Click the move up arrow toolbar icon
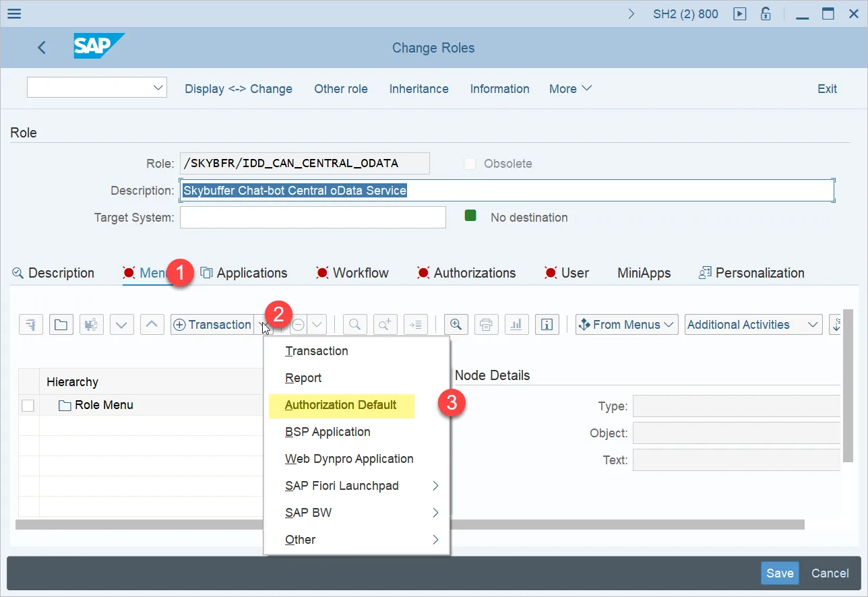 (152, 325)
